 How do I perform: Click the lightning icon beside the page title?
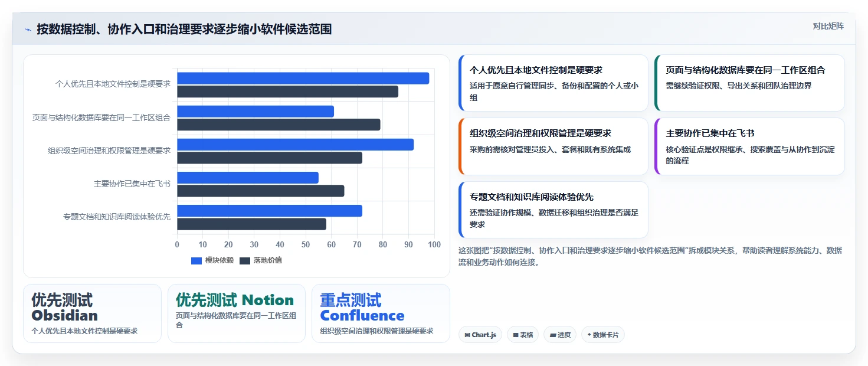coord(28,30)
